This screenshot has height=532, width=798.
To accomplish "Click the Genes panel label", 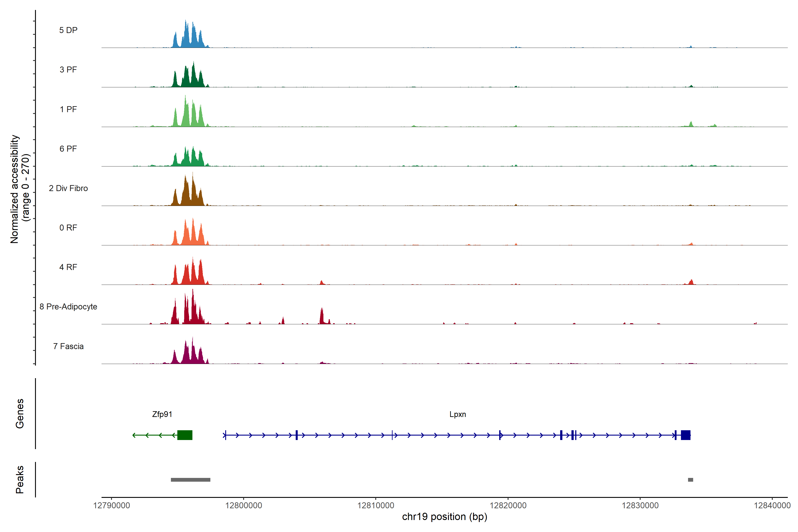I will coord(20,413).
